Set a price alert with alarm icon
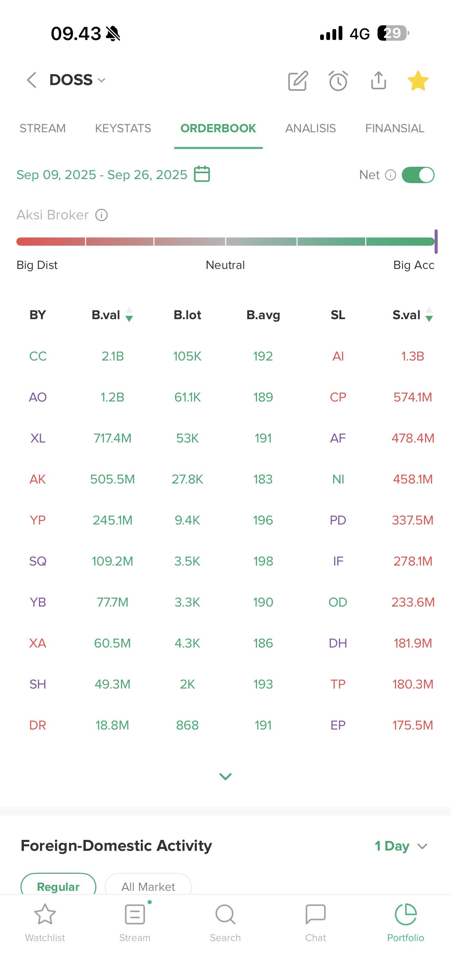The image size is (451, 980). (x=338, y=81)
